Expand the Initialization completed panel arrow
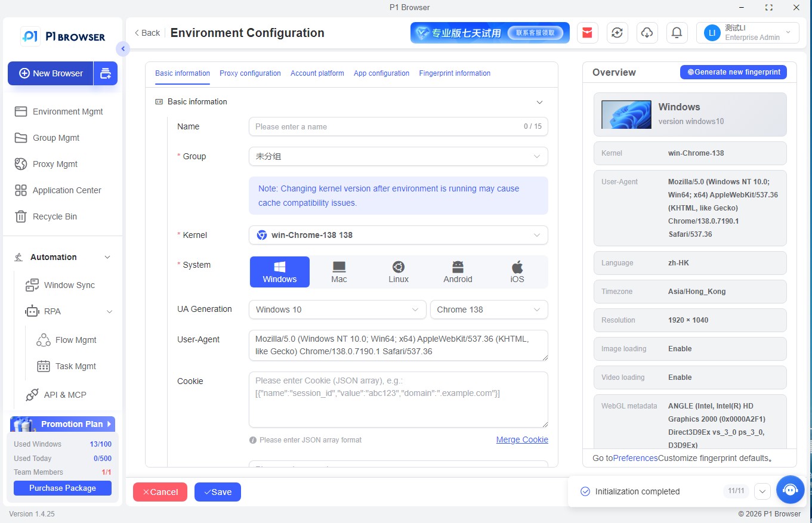 coord(762,491)
